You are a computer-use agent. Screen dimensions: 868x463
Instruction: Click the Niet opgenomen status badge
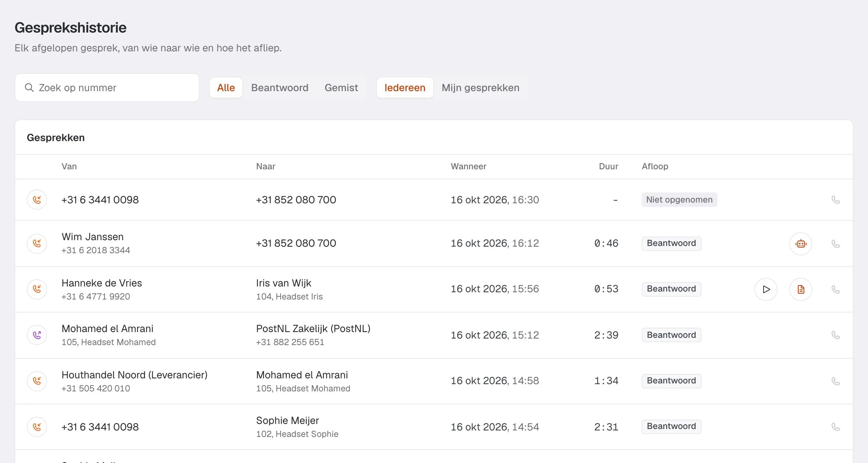pyautogui.click(x=680, y=200)
